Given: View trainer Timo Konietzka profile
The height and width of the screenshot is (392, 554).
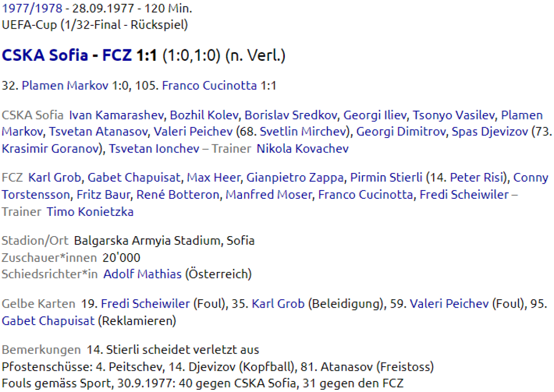Looking at the screenshot, I should 90,212.
